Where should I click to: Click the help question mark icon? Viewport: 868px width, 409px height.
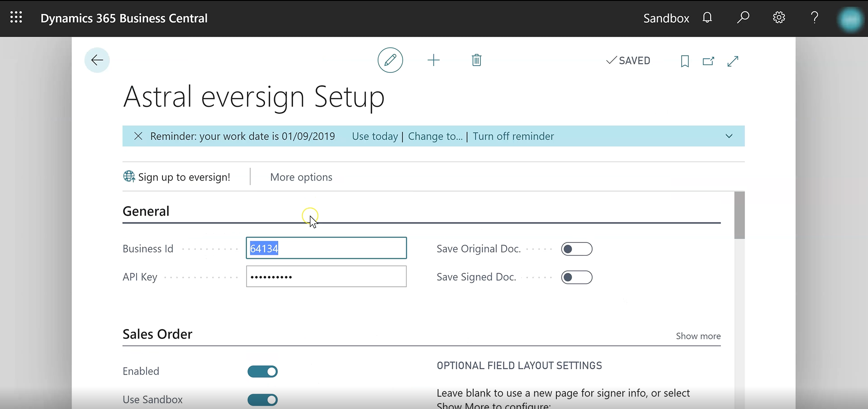coord(814,18)
